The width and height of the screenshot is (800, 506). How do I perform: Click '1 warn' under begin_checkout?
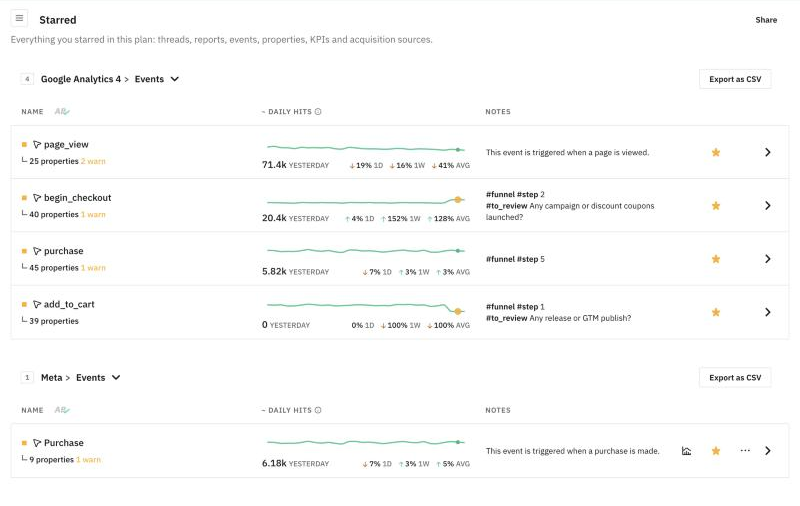[93, 215]
